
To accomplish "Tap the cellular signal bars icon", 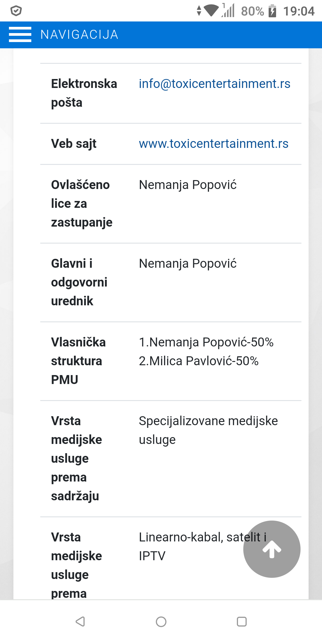I will click(228, 10).
